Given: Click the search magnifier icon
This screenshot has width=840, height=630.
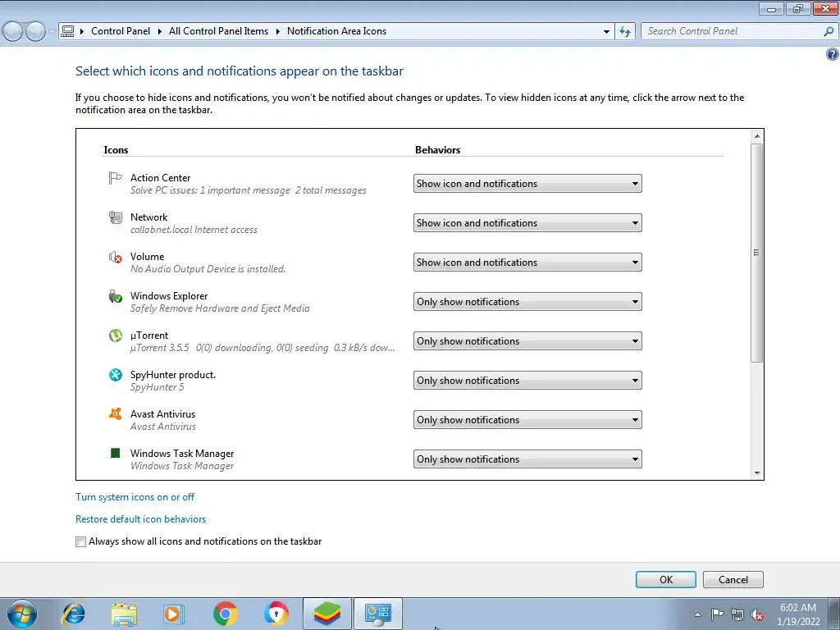Looking at the screenshot, I should (x=829, y=31).
